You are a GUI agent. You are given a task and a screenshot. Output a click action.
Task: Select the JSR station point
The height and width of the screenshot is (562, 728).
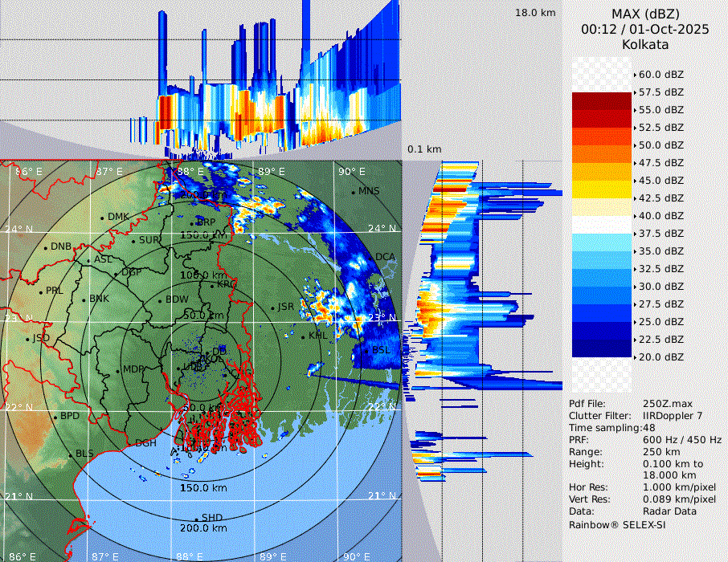click(x=272, y=307)
